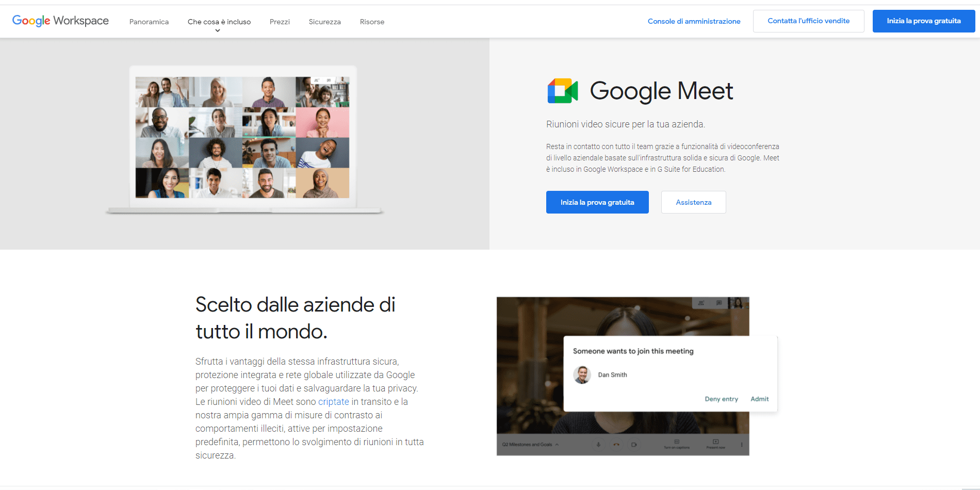This screenshot has width=980, height=490.
Task: Select Panoramica in the navigation
Action: 149,22
